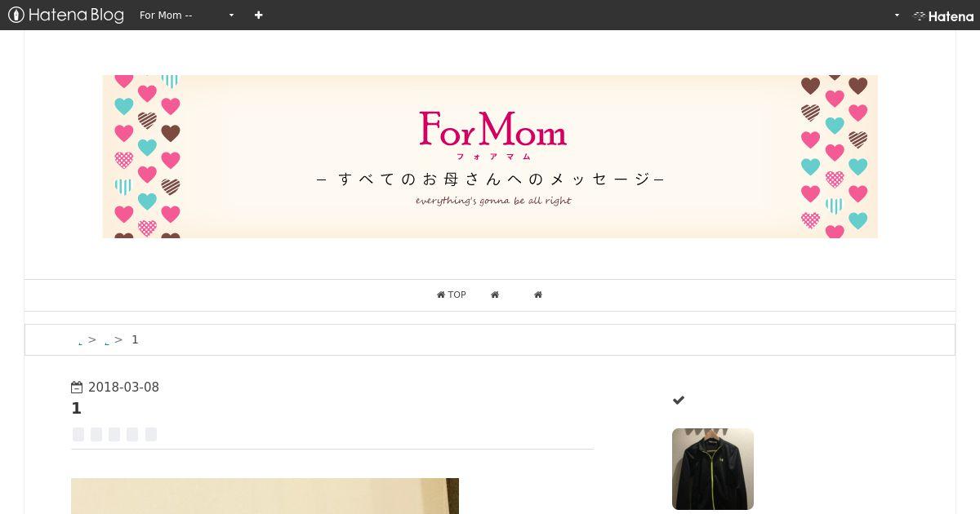The height and width of the screenshot is (514, 980).
Task: Click the third category tag under title
Action: [114, 434]
